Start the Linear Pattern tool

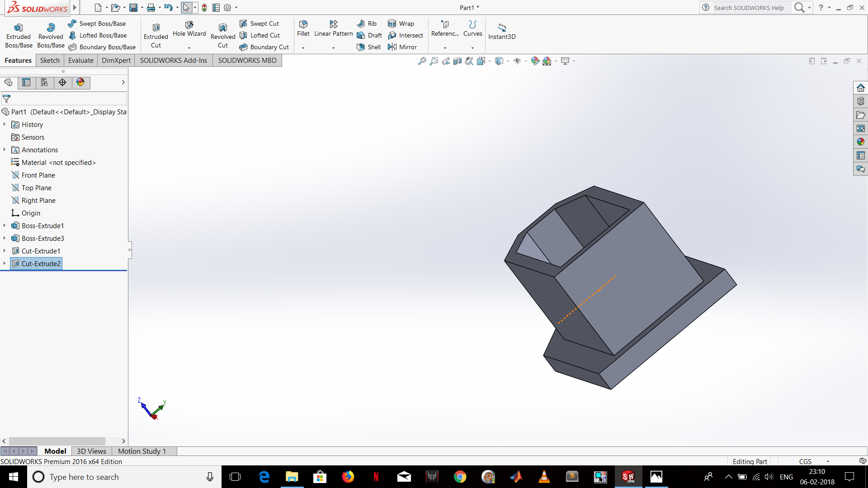click(333, 28)
